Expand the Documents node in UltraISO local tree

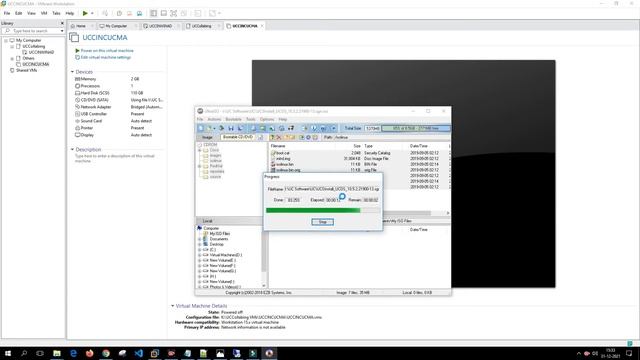click(200, 239)
